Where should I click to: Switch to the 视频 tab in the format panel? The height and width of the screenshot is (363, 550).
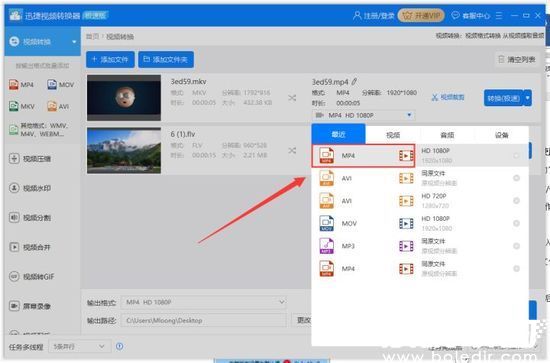[393, 135]
